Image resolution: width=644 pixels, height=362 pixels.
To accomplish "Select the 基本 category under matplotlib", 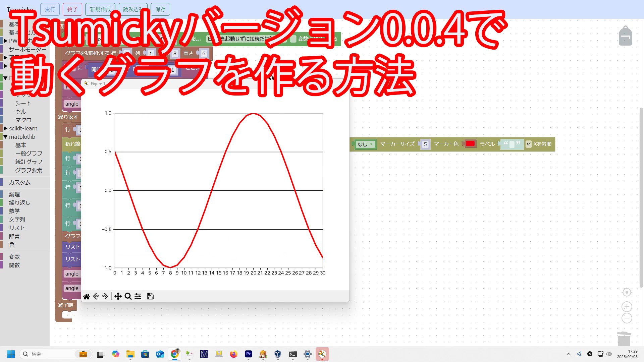I will pyautogui.click(x=21, y=145).
